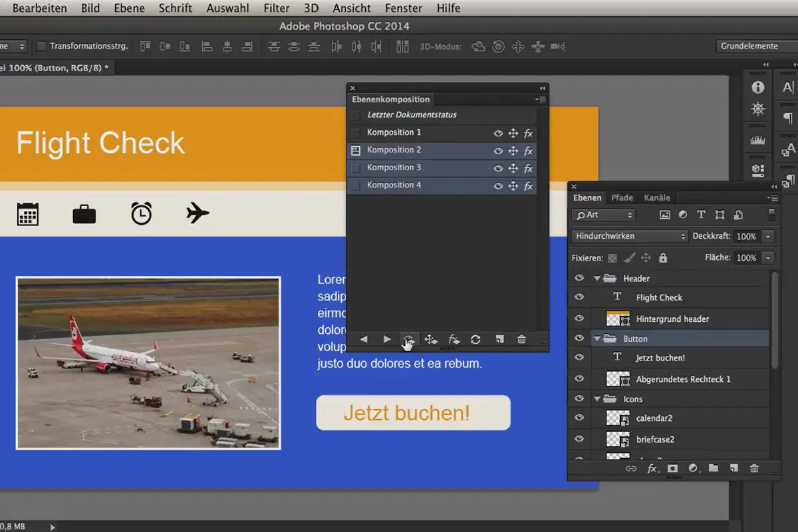Open the Histogram panel icon in dock

(x=757, y=140)
